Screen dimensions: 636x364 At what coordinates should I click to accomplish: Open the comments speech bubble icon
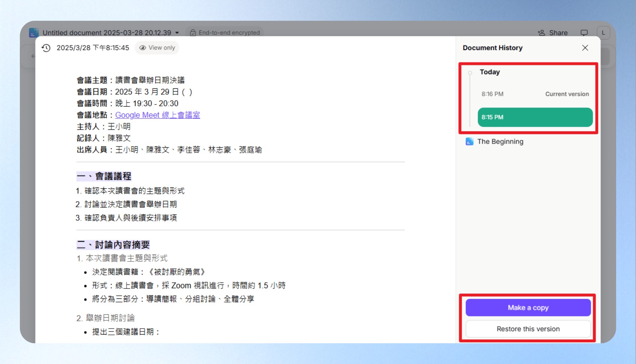tap(584, 33)
